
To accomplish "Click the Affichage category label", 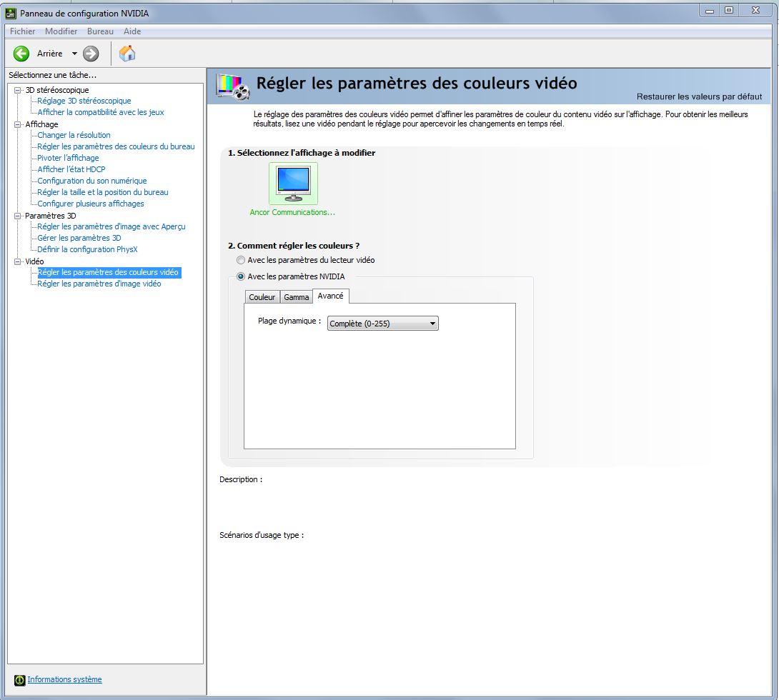I will [x=41, y=124].
